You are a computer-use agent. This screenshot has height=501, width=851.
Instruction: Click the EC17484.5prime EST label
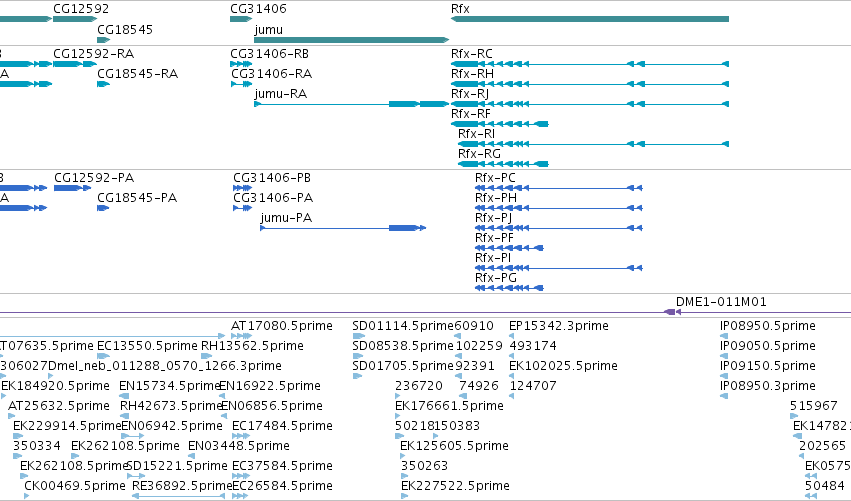point(282,426)
